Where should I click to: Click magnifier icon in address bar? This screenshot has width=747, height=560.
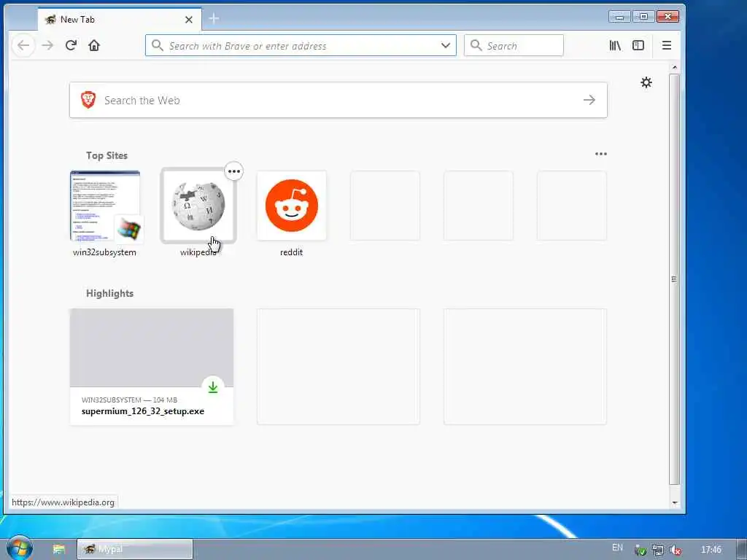tap(157, 46)
